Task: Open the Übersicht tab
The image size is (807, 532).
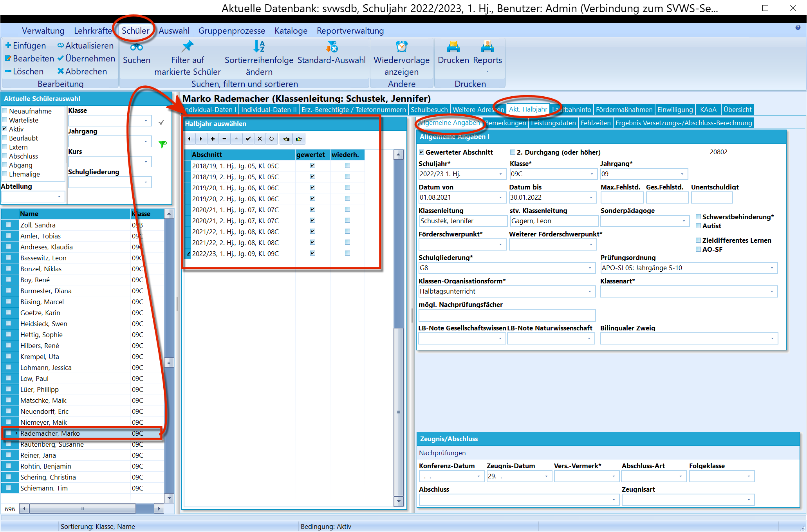Action: (737, 110)
